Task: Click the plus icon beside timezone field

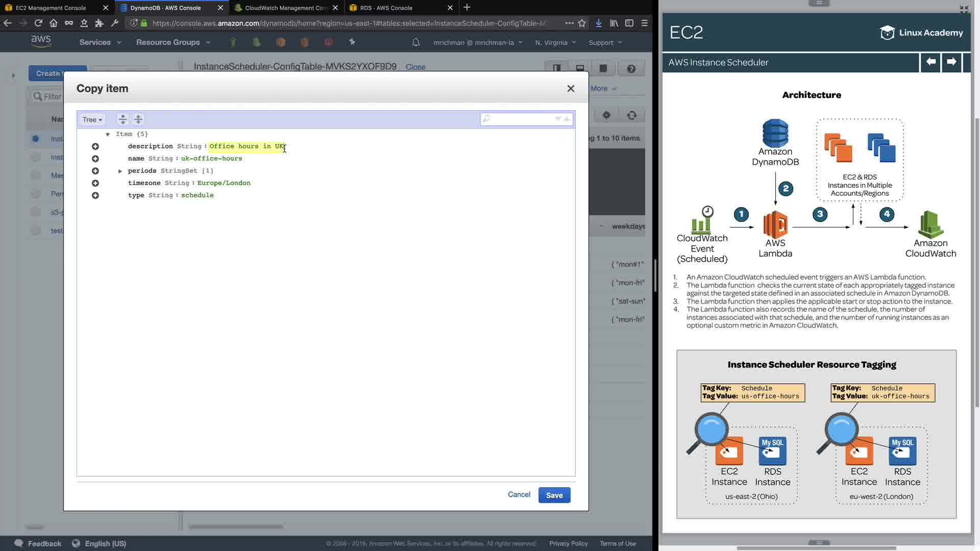Action: point(95,183)
